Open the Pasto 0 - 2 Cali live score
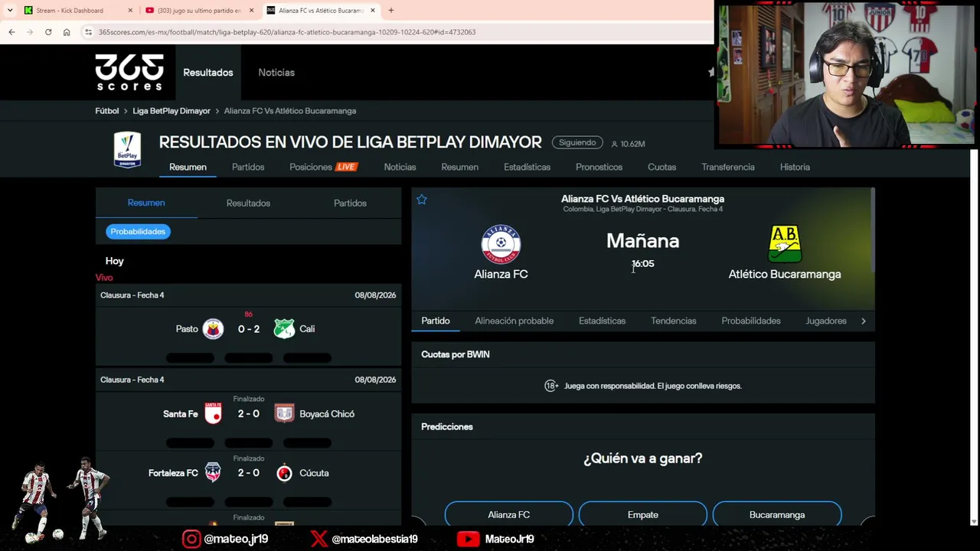 [x=249, y=329]
